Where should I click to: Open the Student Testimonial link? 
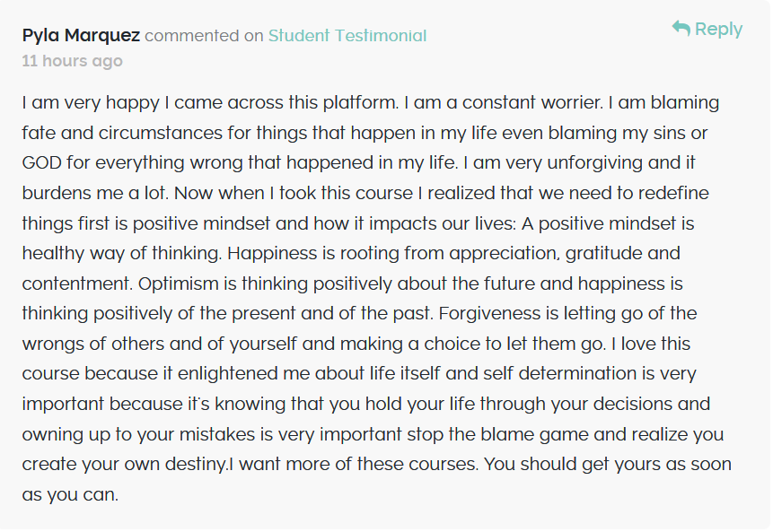click(347, 36)
